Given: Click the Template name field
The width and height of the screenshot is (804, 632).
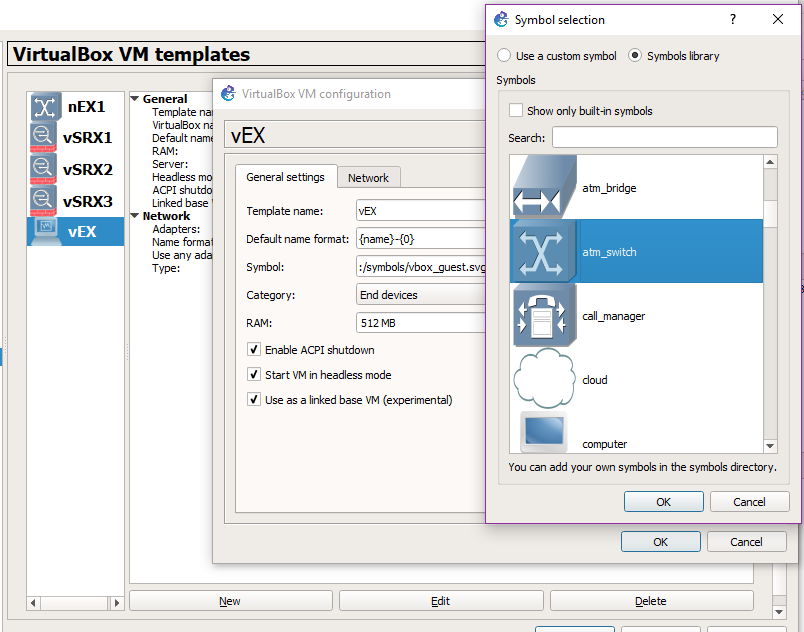Looking at the screenshot, I should point(420,211).
